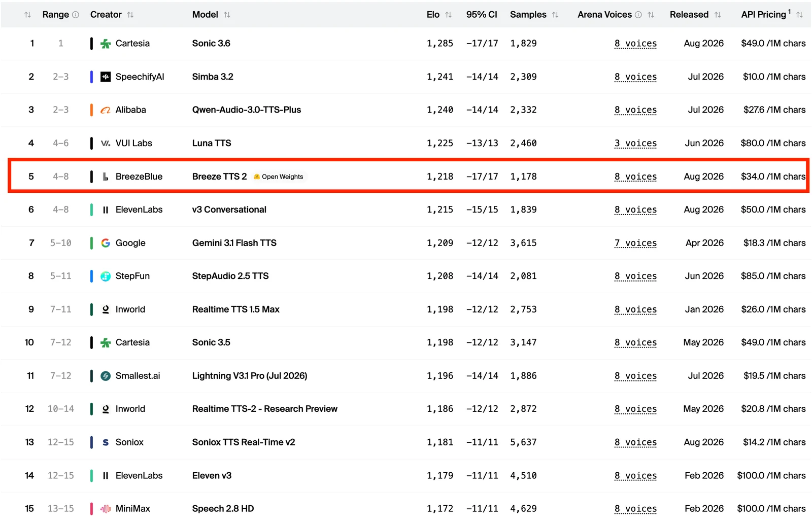
Task: Click the Open Weights badge on Breeze TTS 2
Action: 279,177
